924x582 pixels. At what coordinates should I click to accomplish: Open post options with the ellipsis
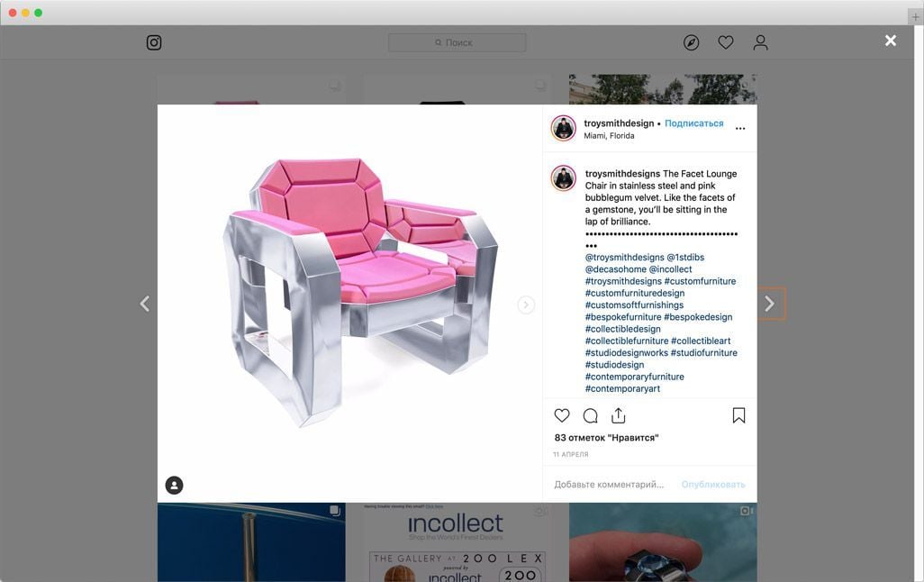click(x=740, y=128)
